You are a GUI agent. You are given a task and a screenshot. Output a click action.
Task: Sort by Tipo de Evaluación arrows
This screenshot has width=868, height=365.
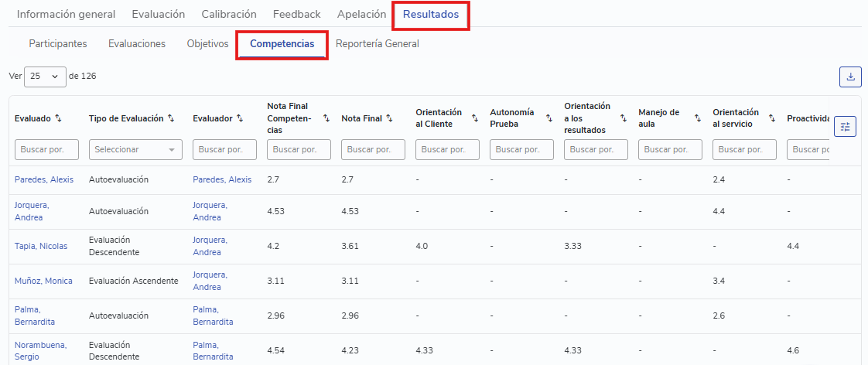click(x=171, y=118)
